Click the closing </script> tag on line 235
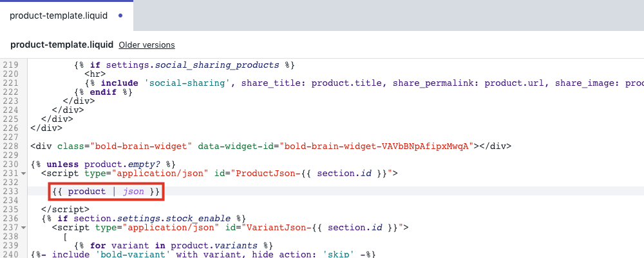 [x=65, y=210]
